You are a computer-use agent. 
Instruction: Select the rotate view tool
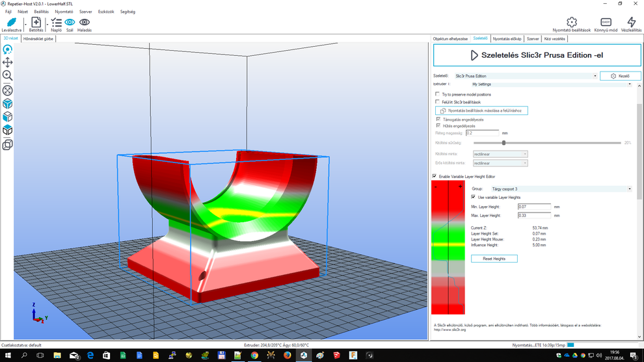coord(8,49)
